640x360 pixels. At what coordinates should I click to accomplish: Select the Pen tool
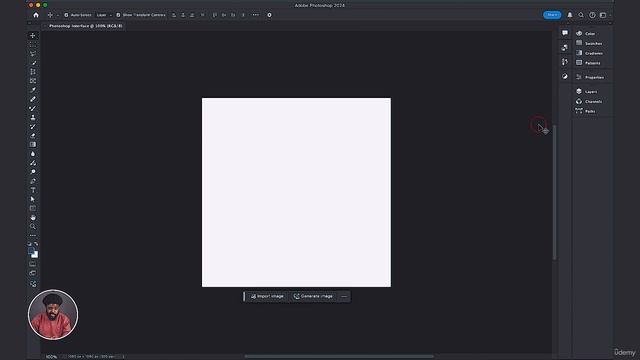point(33,181)
